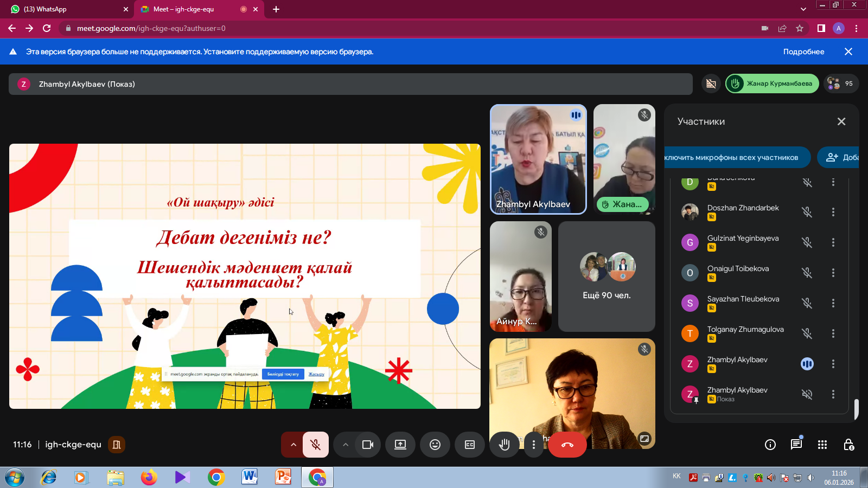Expand audio settings arrow beside microphone
Viewport: 868px width, 488px height.
coord(293,445)
